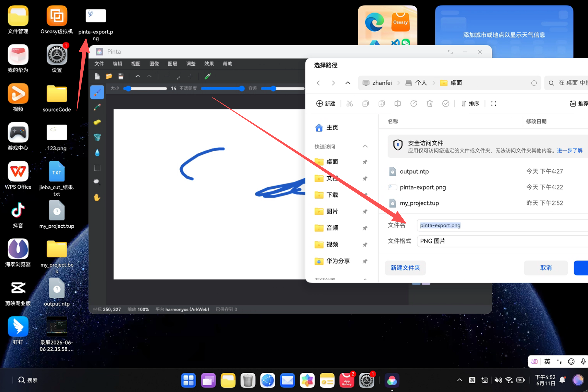Click the chevron after 个人 in the path

coord(434,83)
